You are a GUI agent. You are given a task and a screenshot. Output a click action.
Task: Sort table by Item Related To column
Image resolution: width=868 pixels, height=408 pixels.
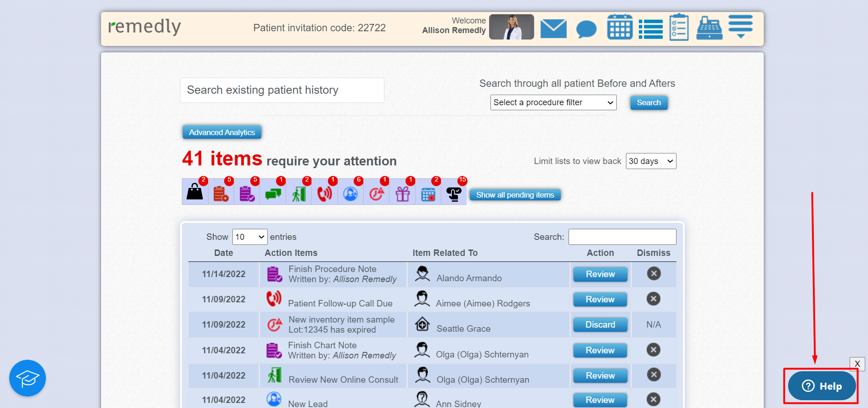coord(445,253)
